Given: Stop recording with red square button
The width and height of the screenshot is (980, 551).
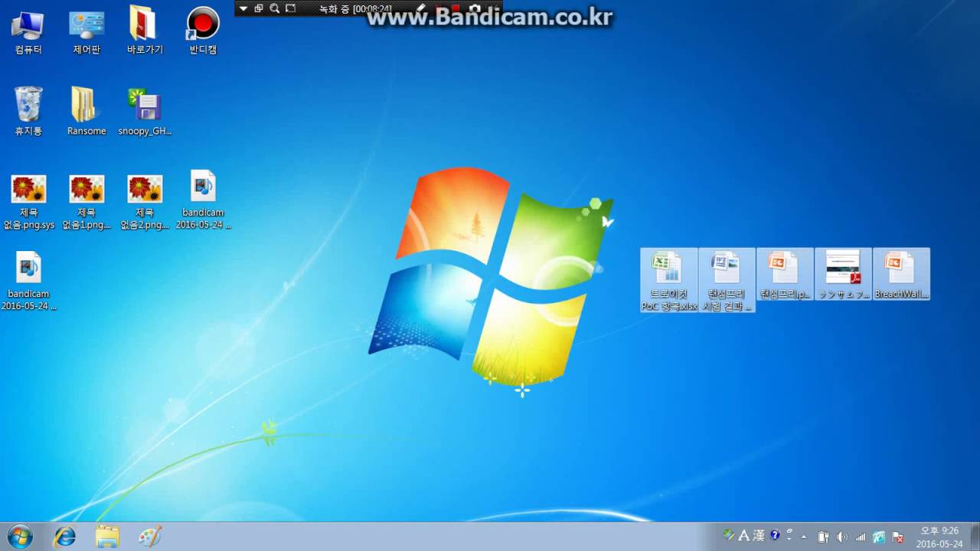Looking at the screenshot, I should click(x=456, y=8).
